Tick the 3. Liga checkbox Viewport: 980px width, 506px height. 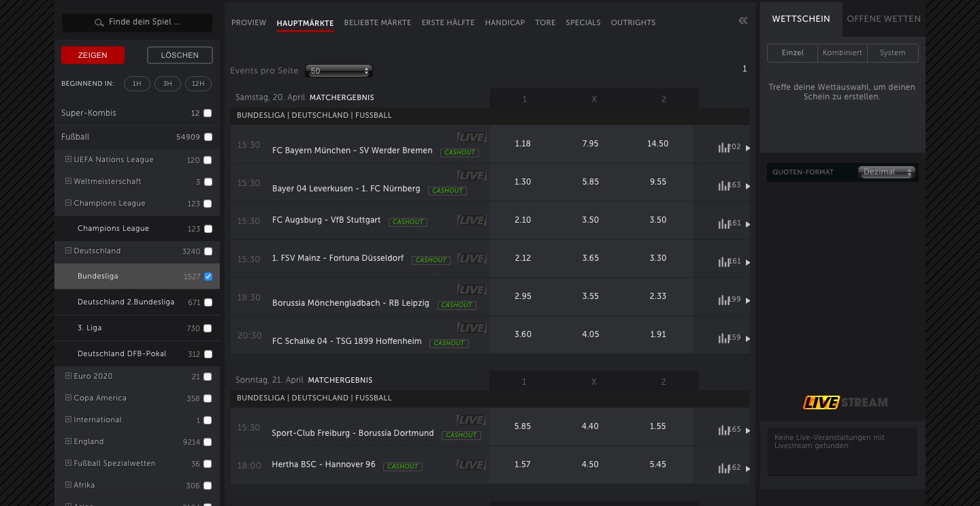pos(208,328)
